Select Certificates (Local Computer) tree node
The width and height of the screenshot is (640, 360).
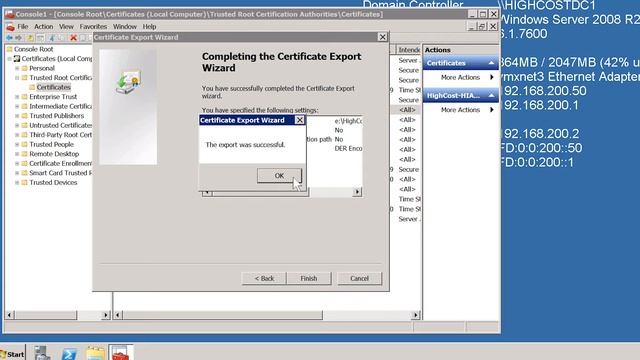[x=57, y=59]
